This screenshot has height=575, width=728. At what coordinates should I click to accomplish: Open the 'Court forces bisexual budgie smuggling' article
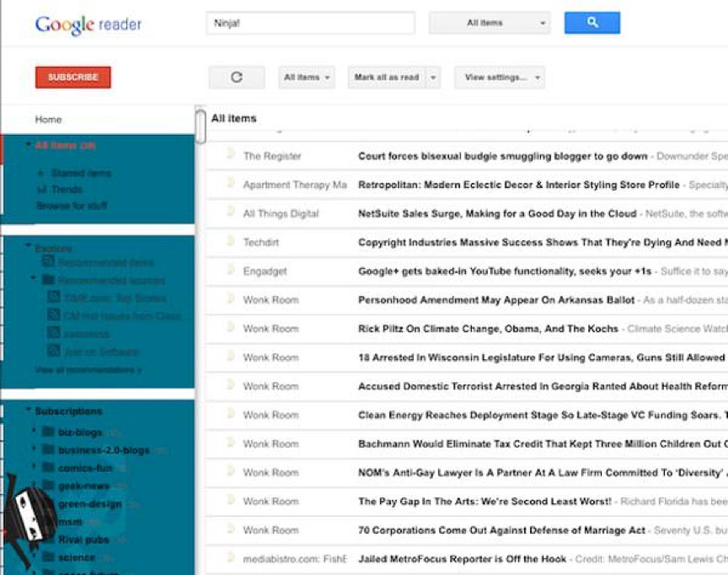[x=503, y=156]
